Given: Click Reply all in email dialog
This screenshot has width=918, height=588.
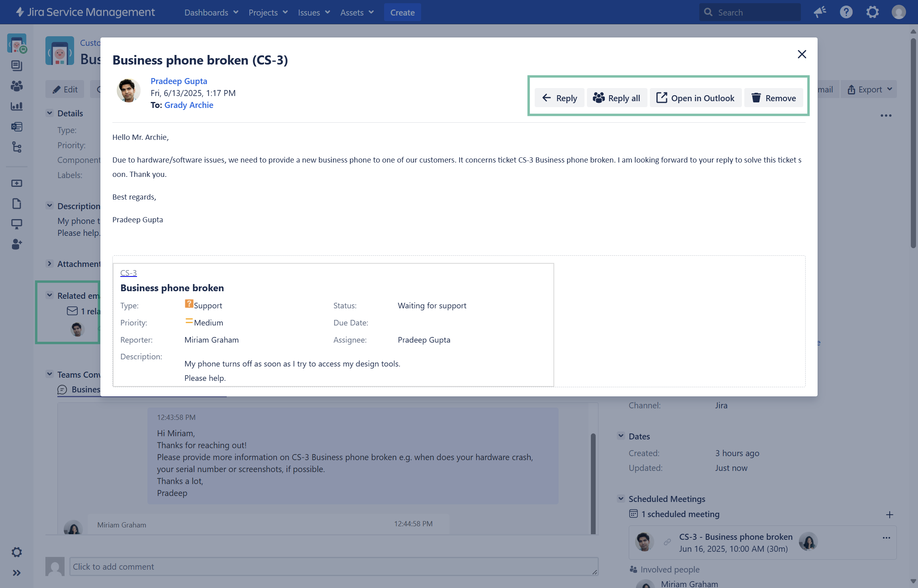Looking at the screenshot, I should [616, 98].
